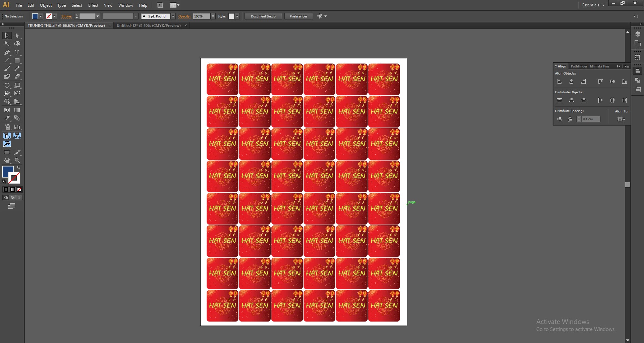This screenshot has height=343, width=644.
Task: Choose the Eyedropper tool
Action: tap(7, 118)
